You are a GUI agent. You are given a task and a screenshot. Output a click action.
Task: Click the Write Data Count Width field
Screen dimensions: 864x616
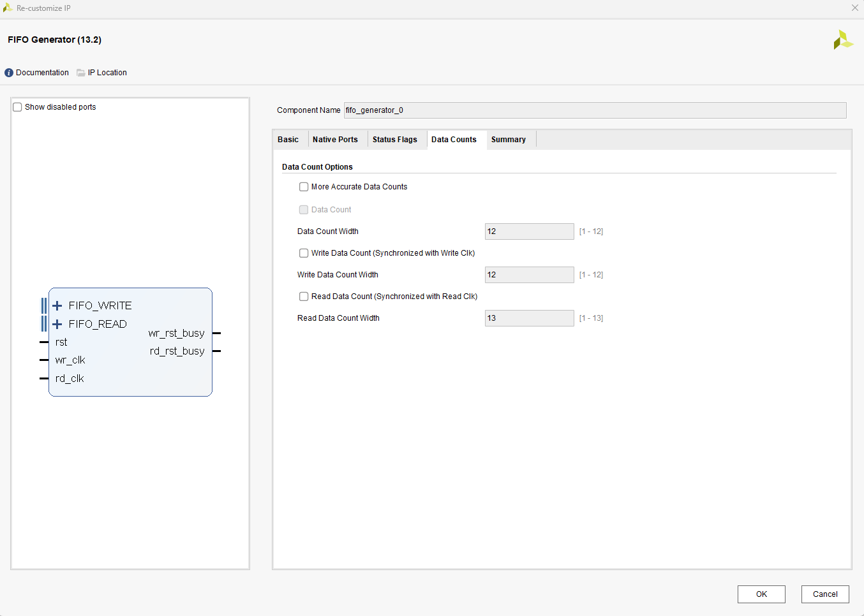coord(530,275)
